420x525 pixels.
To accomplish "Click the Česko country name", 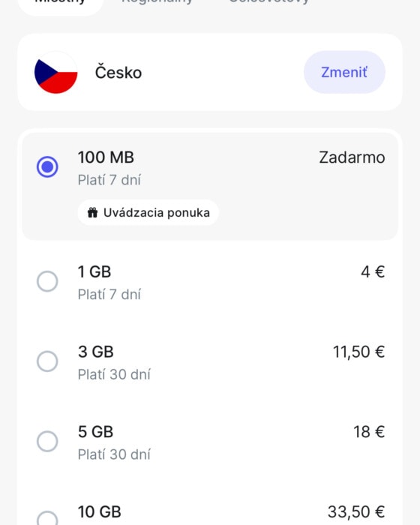I will (x=118, y=72).
